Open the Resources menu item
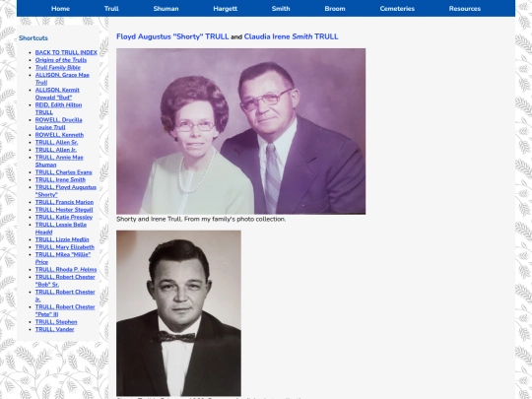Viewport: 532px width, 399px height. click(464, 9)
